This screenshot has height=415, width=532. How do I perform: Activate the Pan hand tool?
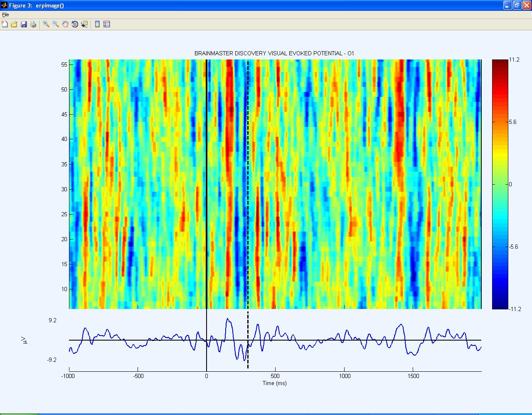pyautogui.click(x=65, y=25)
